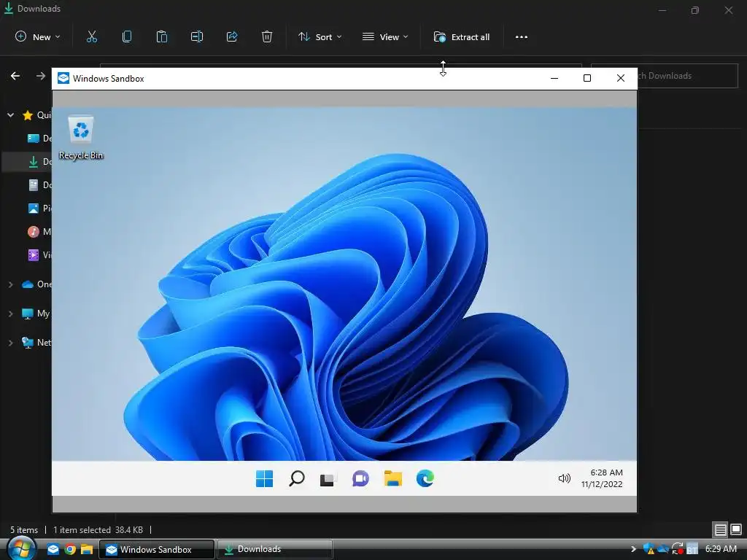
Task: Click the Windows Sandbox title bar icon
Action: pyautogui.click(x=63, y=78)
